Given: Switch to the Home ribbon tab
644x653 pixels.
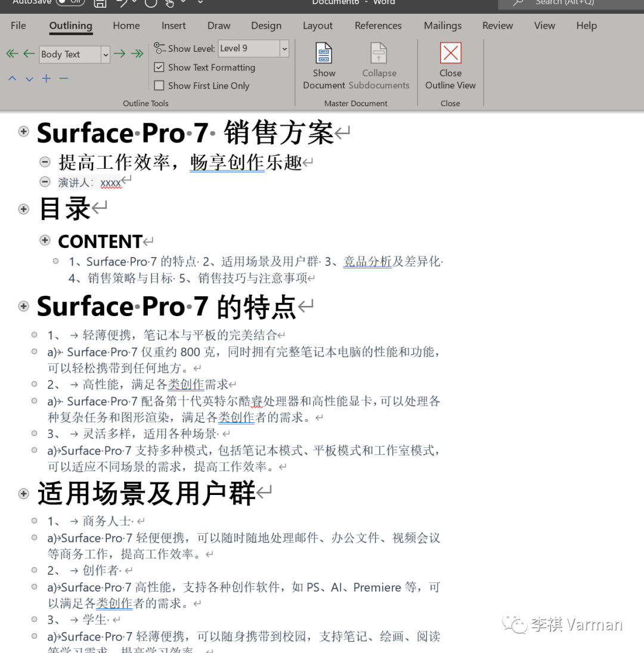Looking at the screenshot, I should (x=126, y=26).
